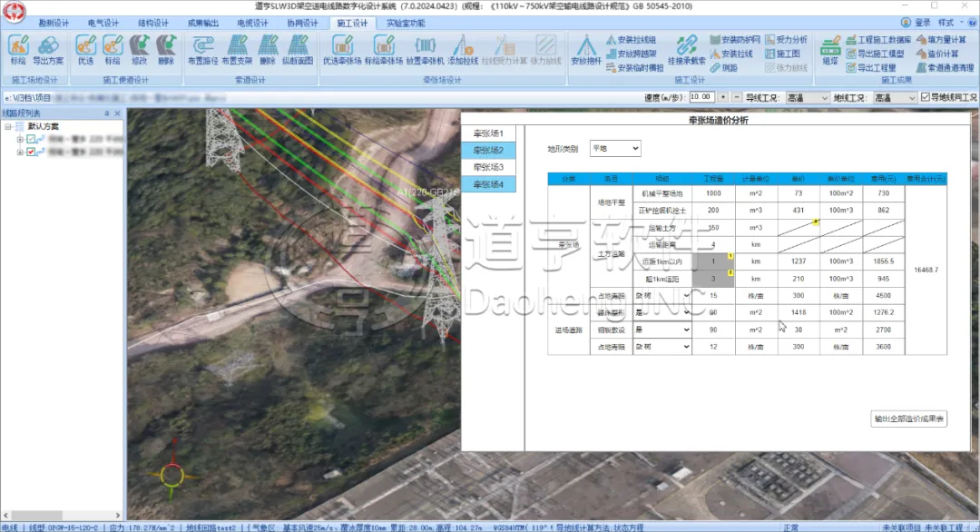Open the 纵断面图 profile view tool

(298, 49)
